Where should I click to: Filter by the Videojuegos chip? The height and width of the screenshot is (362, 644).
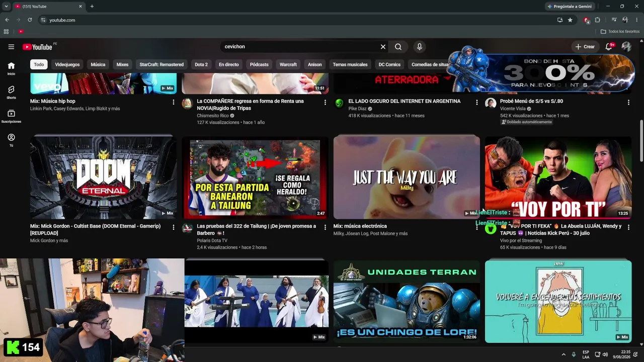pos(67,64)
